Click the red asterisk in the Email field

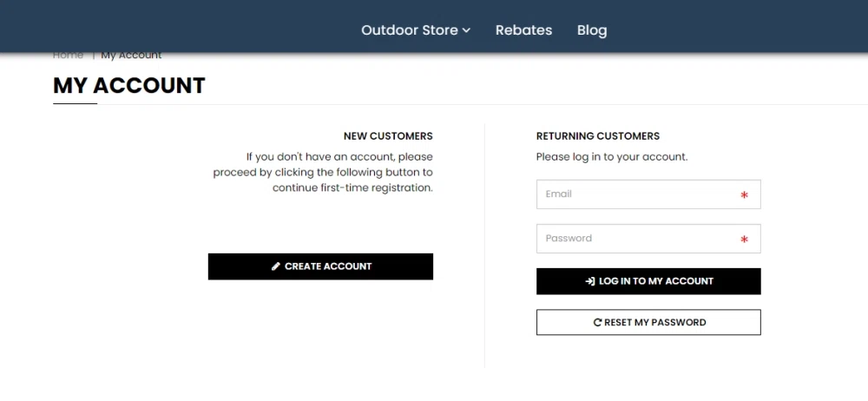744,195
